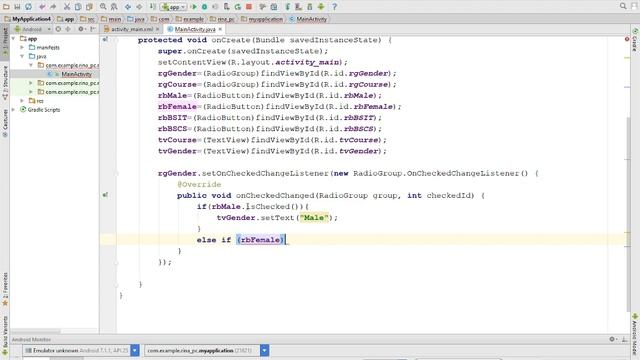Screen dimensions: 640x360
Task: Click the example breadcrumb item
Action: click(190, 19)
